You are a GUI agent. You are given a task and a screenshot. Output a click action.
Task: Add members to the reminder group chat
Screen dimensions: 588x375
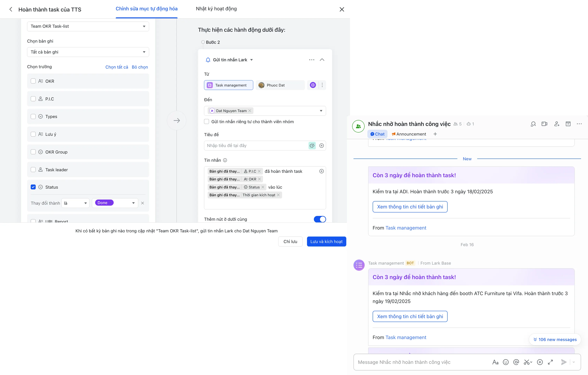pos(557,124)
